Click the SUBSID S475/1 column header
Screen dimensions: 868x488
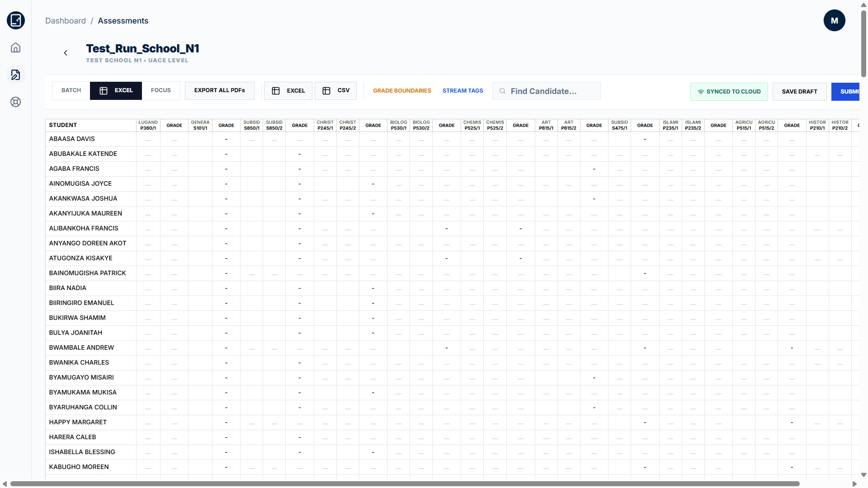620,125
